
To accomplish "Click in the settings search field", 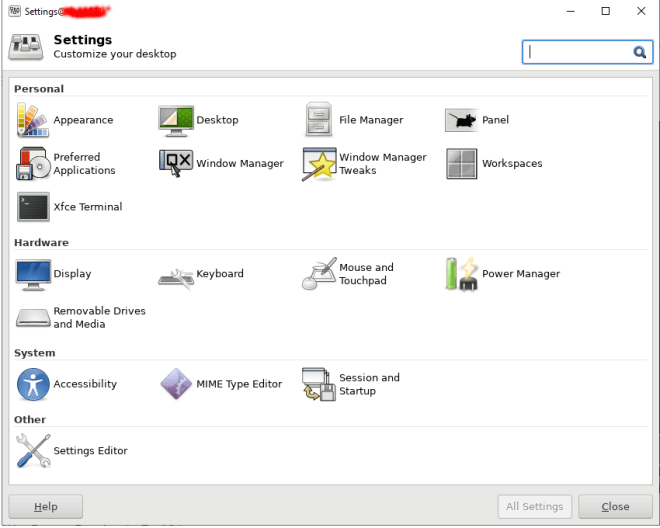I will point(578,52).
